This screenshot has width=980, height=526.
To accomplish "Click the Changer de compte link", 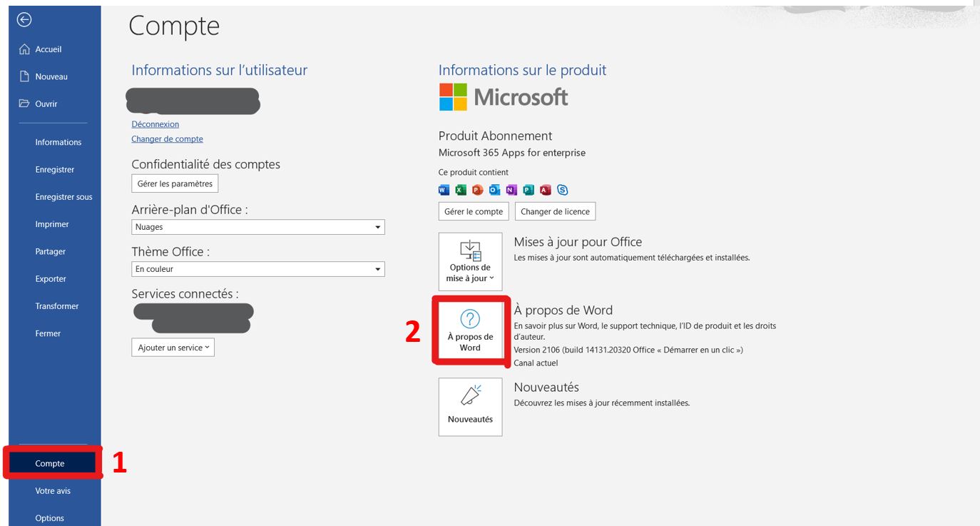I will point(167,139).
